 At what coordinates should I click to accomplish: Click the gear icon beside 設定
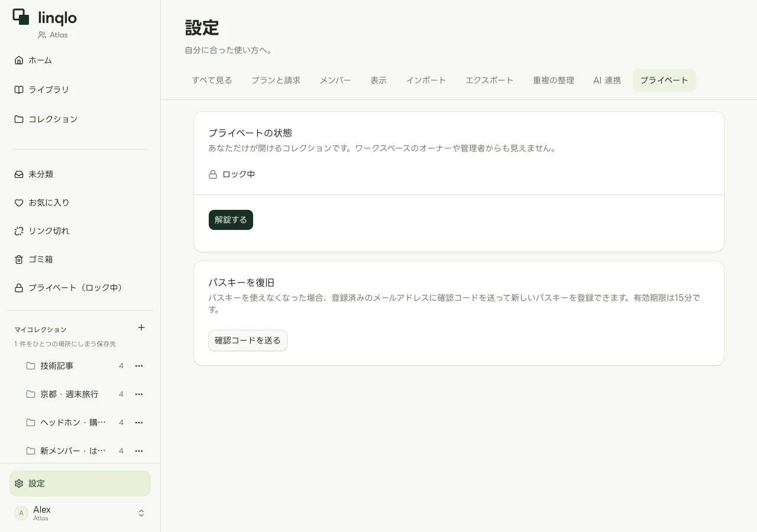19,484
